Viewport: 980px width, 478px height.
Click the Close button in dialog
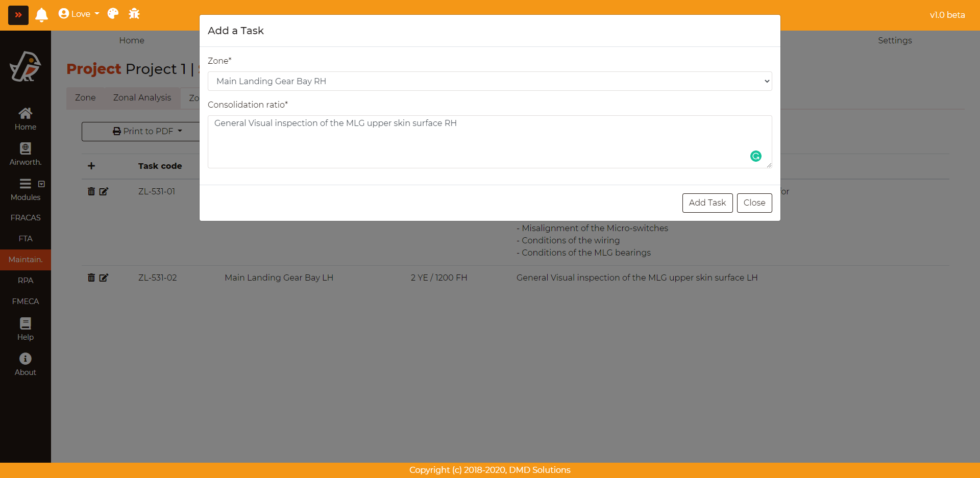(x=754, y=203)
